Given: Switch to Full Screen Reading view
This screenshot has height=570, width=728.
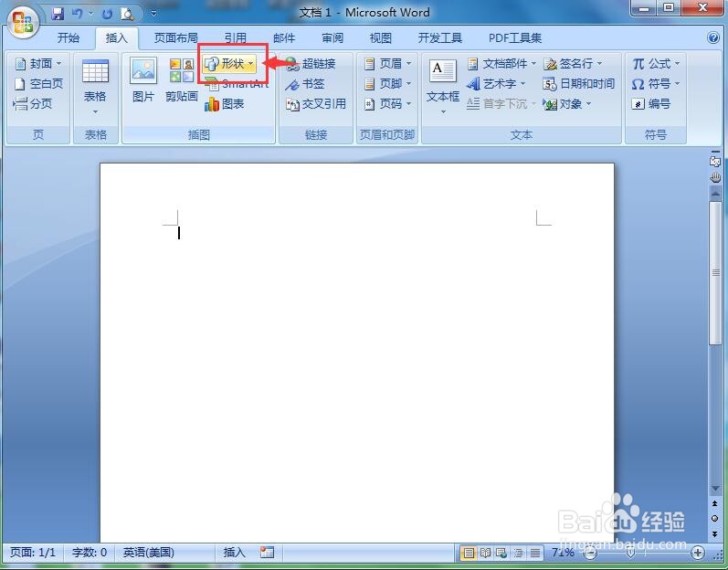Looking at the screenshot, I should point(485,553).
